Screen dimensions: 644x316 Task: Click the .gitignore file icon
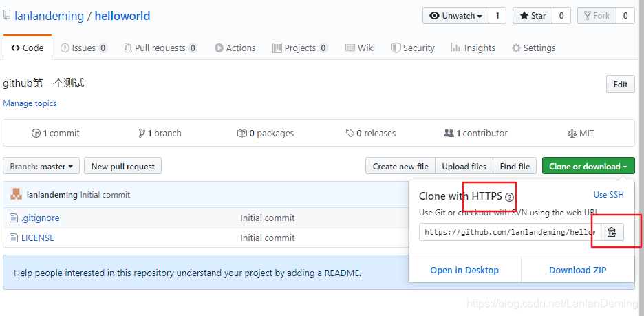coord(14,218)
